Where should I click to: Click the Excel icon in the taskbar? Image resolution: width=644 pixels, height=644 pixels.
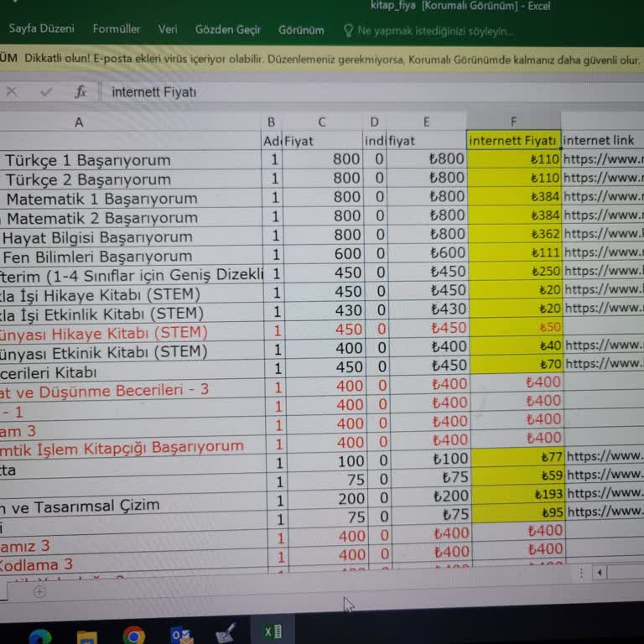(273, 631)
